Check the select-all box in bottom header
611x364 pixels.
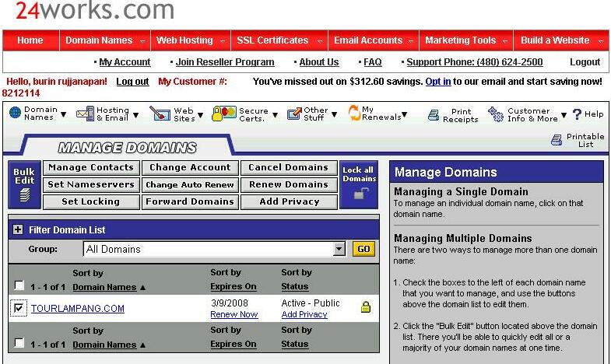[x=19, y=343]
